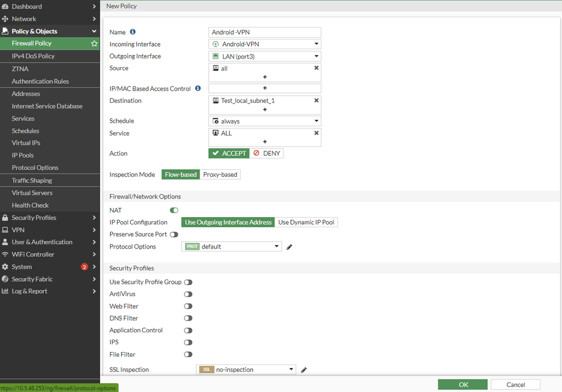562x392 pixels.
Task: Click the Security Fabric icon
Action: point(5,279)
